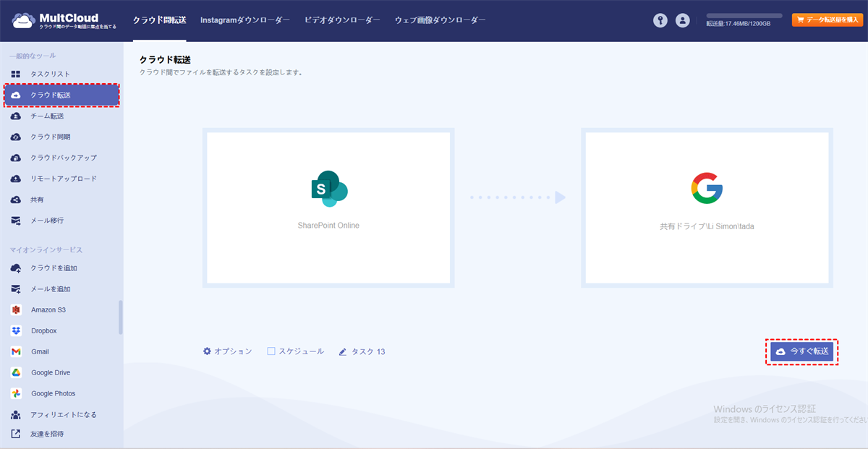Viewport: 868px width, 449px height.
Task: Click the Google Photos icon
Action: click(16, 394)
